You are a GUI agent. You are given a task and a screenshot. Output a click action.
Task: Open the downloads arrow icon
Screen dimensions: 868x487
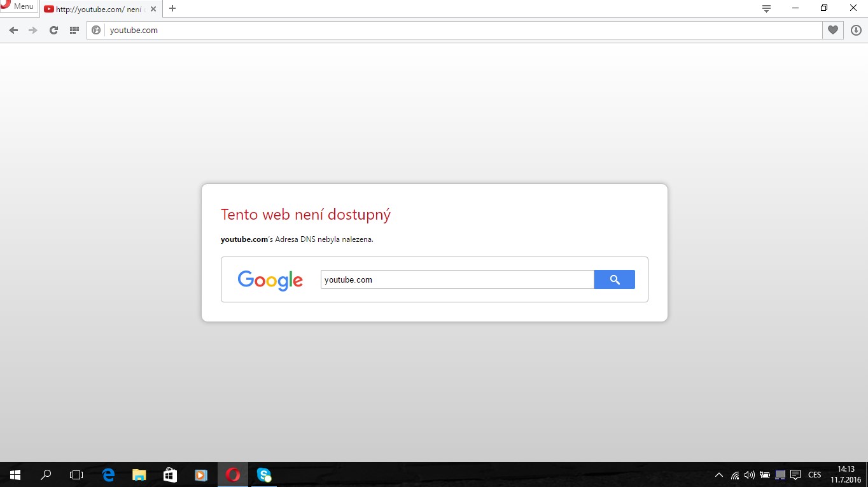tap(855, 30)
